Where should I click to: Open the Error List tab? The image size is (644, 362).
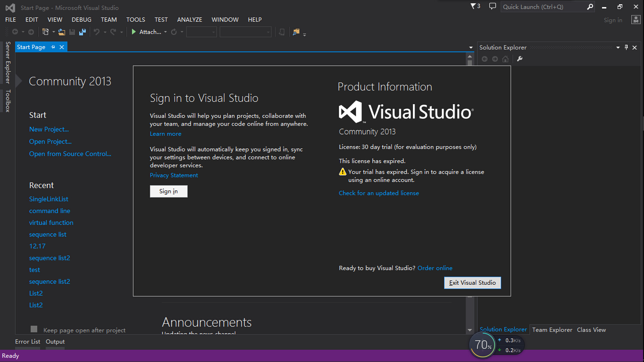(28, 342)
